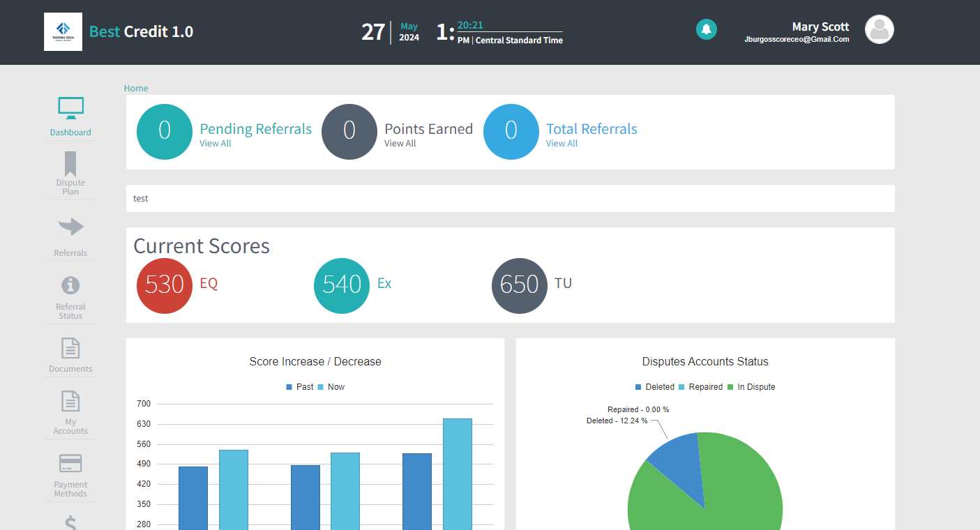Screen dimensions: 980x530
Task: View all Total Referrals
Action: [x=561, y=143]
